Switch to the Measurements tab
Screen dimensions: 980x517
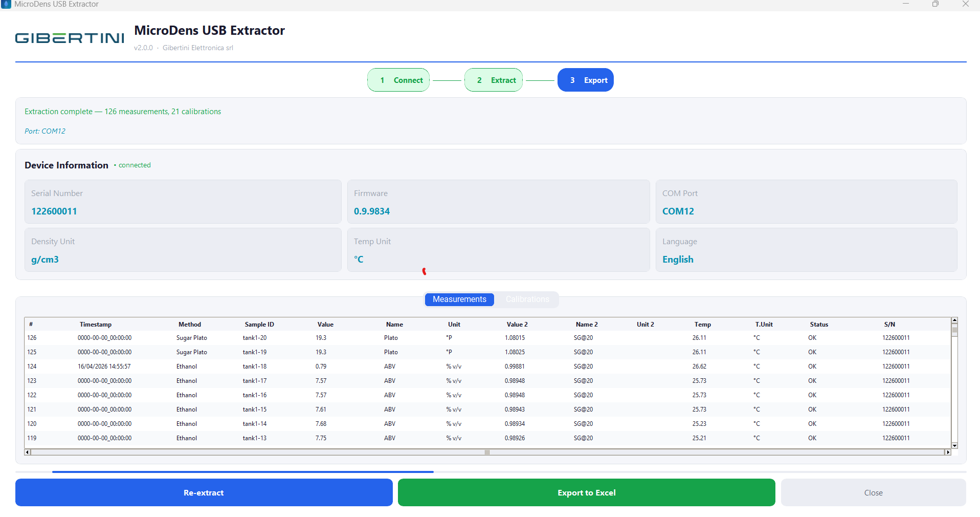pos(459,299)
